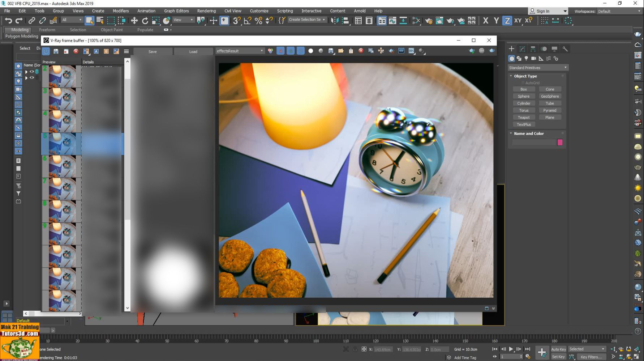Open the effectsResult channel dropdown

pos(240,51)
